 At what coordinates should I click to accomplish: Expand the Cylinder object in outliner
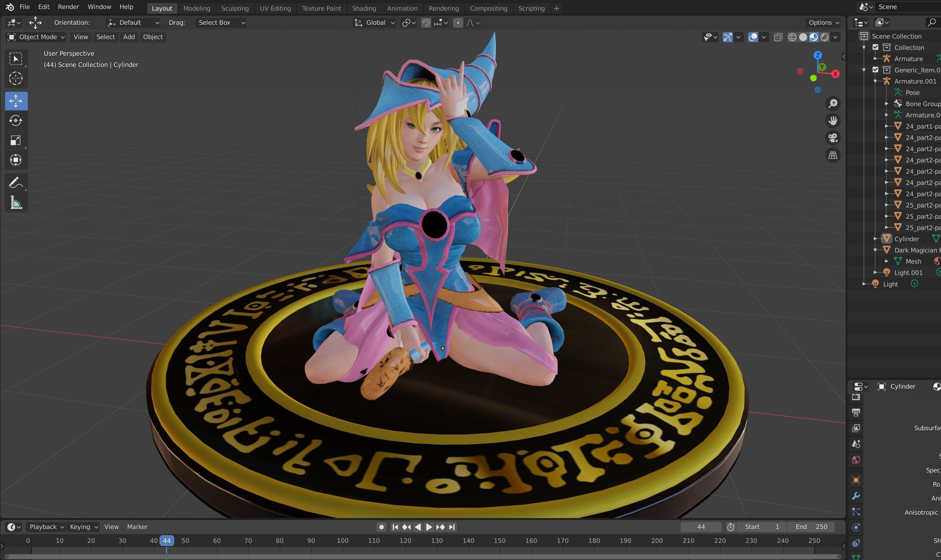click(875, 239)
